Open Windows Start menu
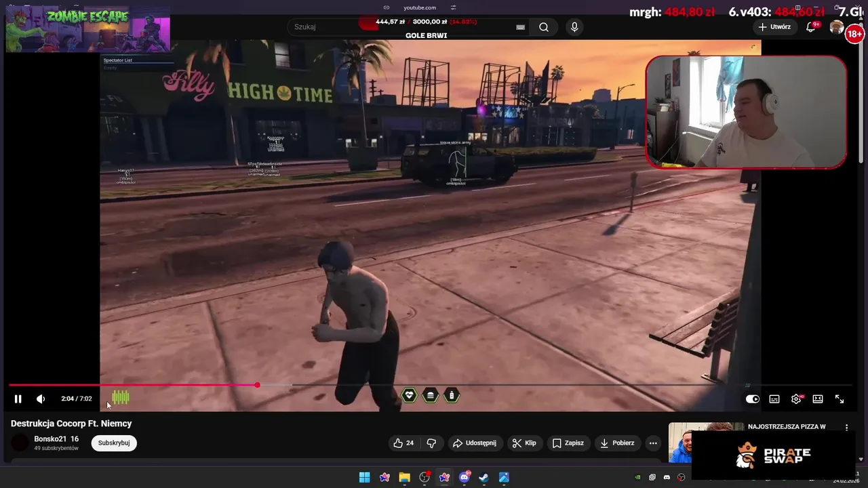Screen dimensions: 868x488 364,477
